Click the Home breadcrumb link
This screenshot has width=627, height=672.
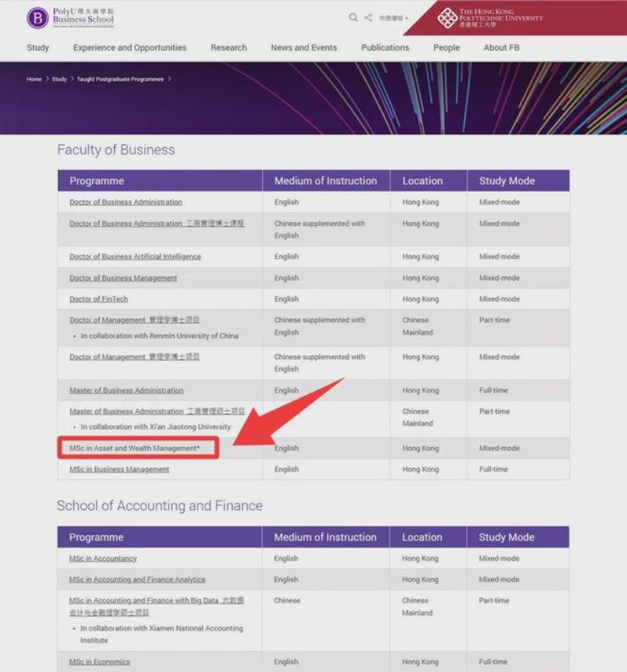[34, 79]
